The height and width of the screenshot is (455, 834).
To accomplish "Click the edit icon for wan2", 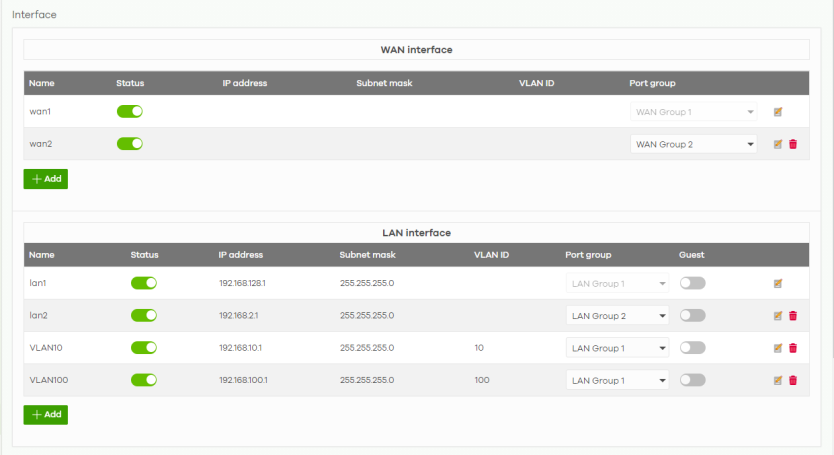I will (x=778, y=144).
